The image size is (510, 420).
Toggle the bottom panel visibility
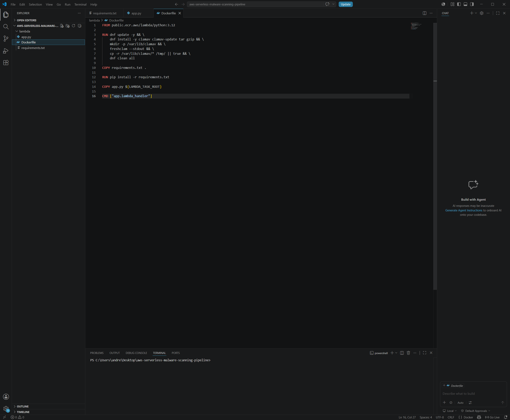465,4
